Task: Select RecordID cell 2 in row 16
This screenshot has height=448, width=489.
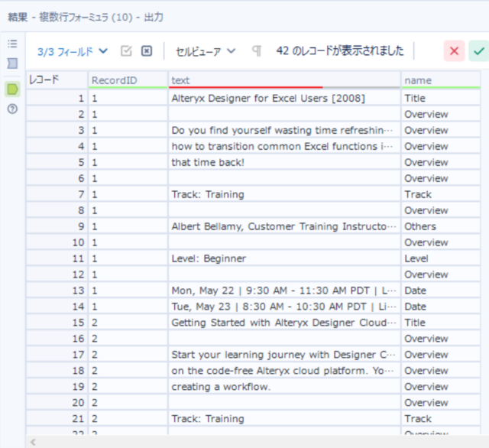Action: 128,339
